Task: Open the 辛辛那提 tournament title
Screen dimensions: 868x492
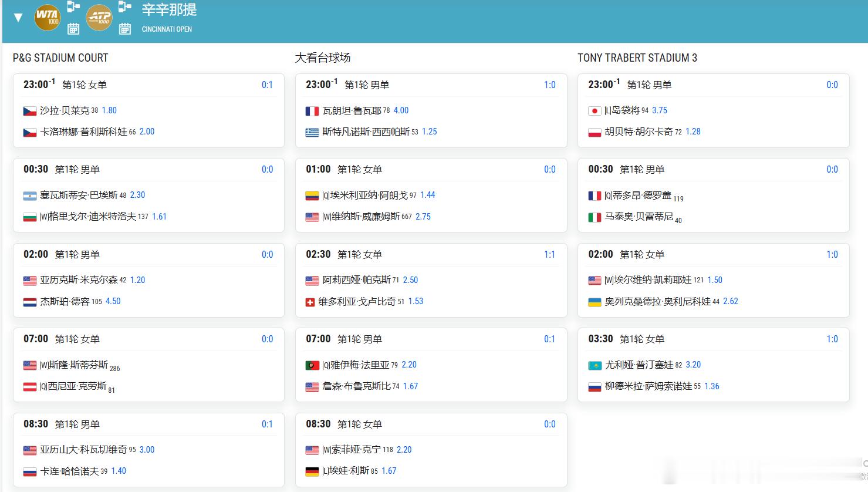Action: [x=169, y=9]
